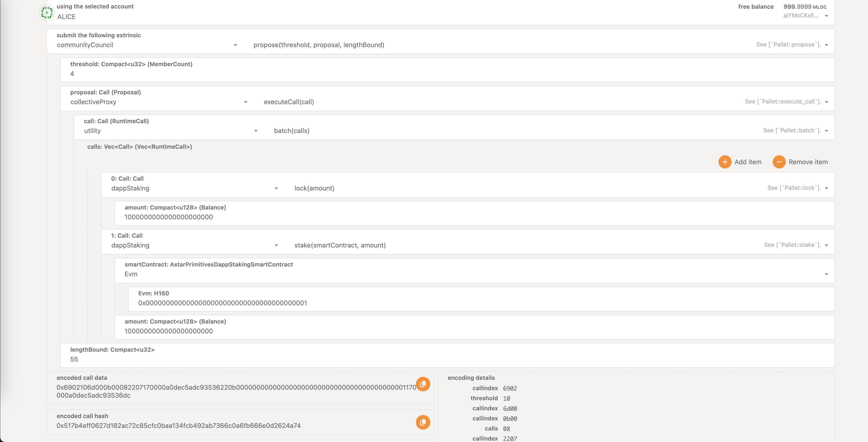Click the ALICE account identicon
868x442 pixels.
[47, 12]
